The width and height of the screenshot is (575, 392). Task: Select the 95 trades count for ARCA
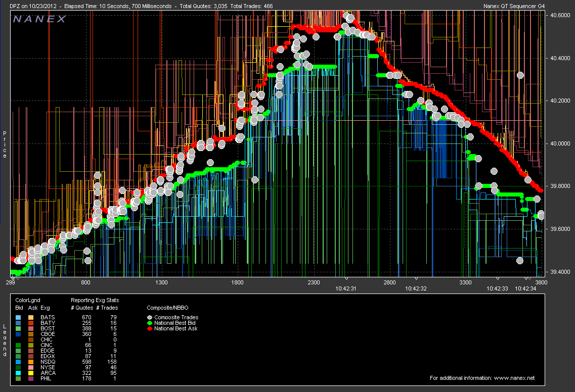point(113,373)
